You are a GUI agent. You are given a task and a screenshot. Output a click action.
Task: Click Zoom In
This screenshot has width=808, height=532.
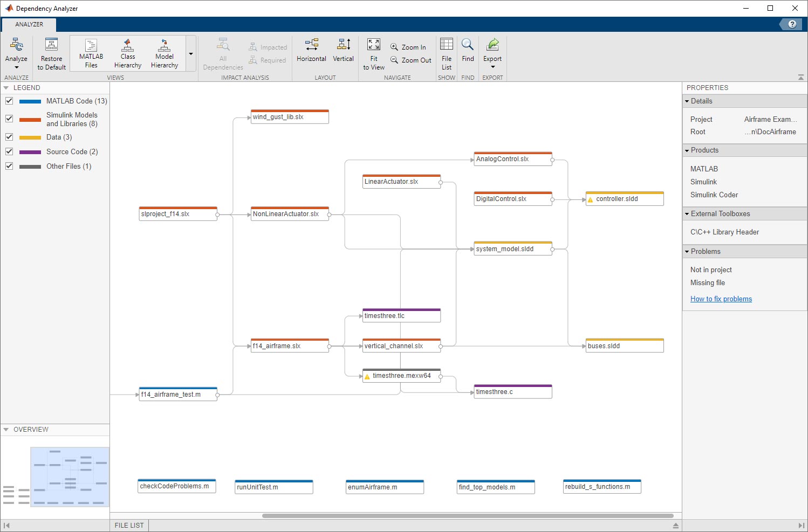[x=408, y=47]
